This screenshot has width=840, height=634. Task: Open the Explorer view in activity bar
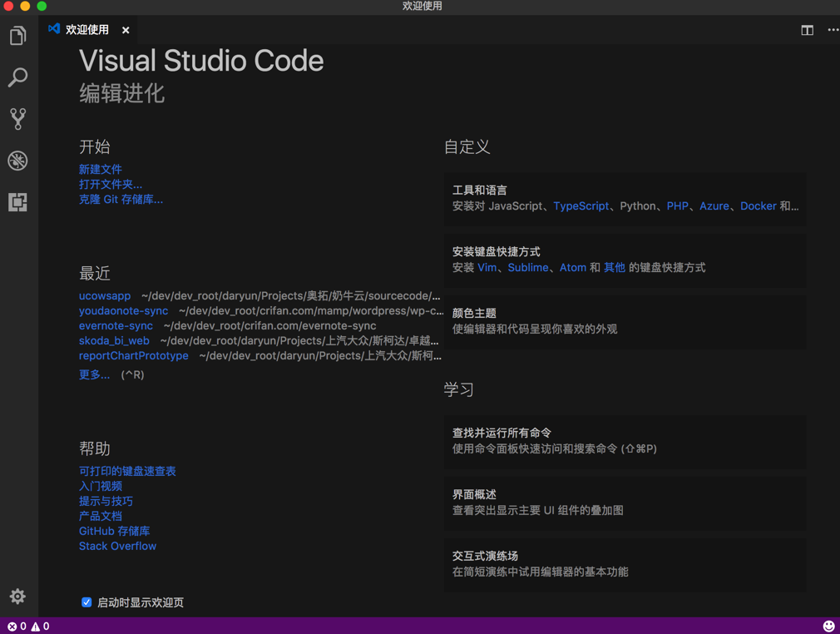[17, 36]
